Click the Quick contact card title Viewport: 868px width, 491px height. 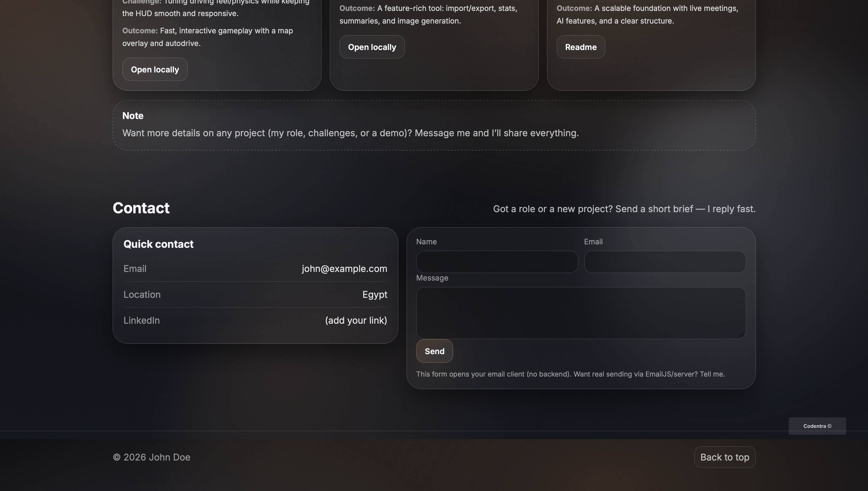(158, 244)
